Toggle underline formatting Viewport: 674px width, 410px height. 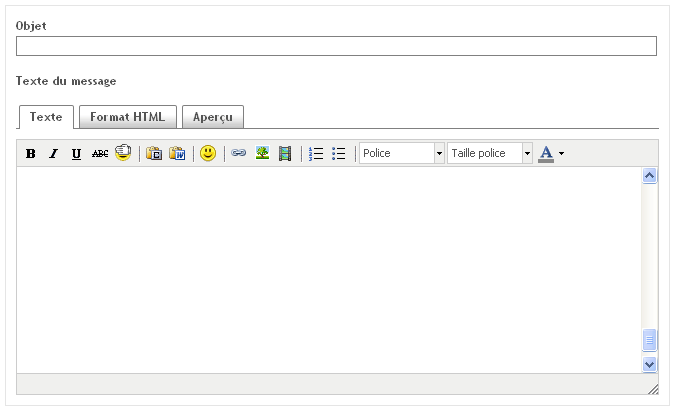pos(76,154)
